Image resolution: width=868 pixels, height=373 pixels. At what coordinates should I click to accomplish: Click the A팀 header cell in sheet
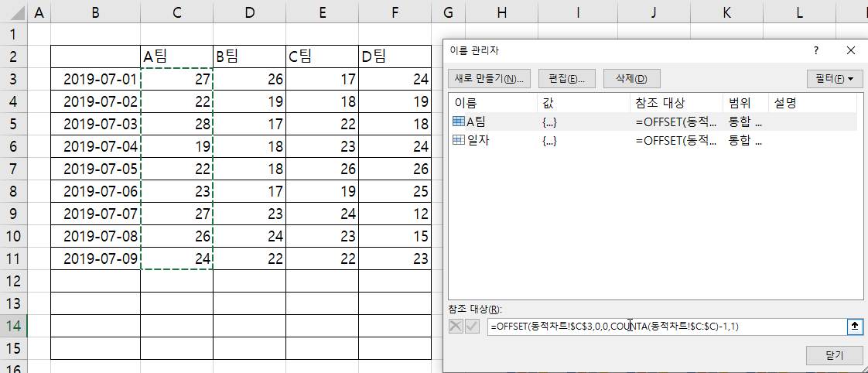coord(176,56)
